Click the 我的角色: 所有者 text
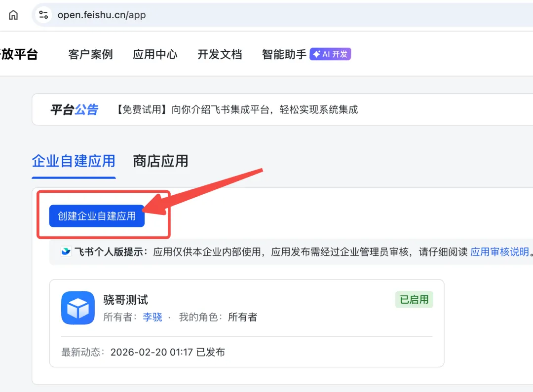The width and height of the screenshot is (533, 392). [x=218, y=317]
